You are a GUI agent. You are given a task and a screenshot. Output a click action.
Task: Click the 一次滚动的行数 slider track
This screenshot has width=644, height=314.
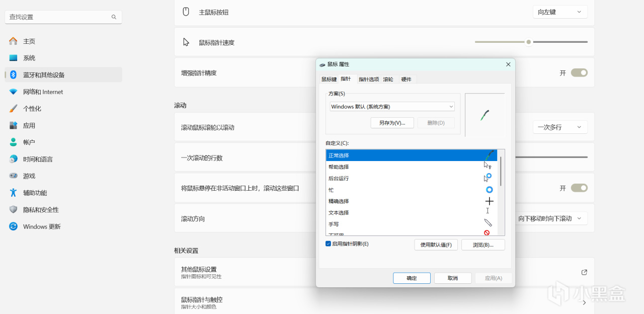point(551,157)
